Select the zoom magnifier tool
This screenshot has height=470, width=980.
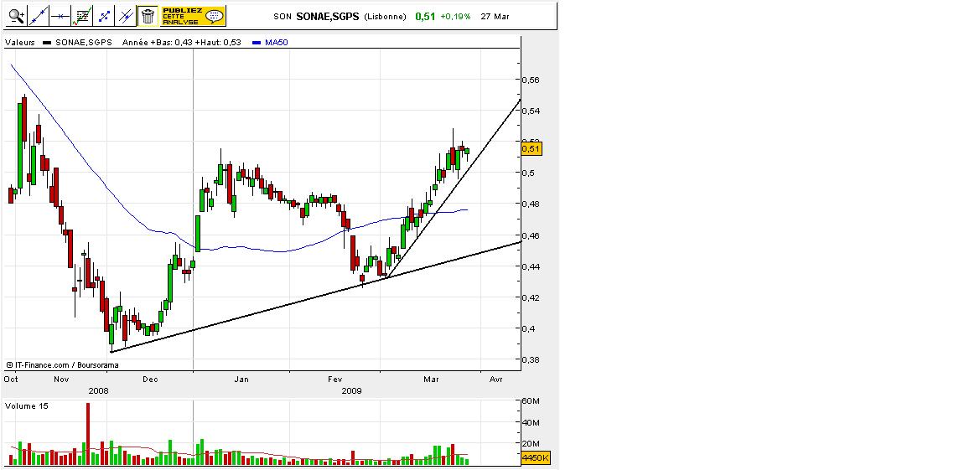click(17, 16)
